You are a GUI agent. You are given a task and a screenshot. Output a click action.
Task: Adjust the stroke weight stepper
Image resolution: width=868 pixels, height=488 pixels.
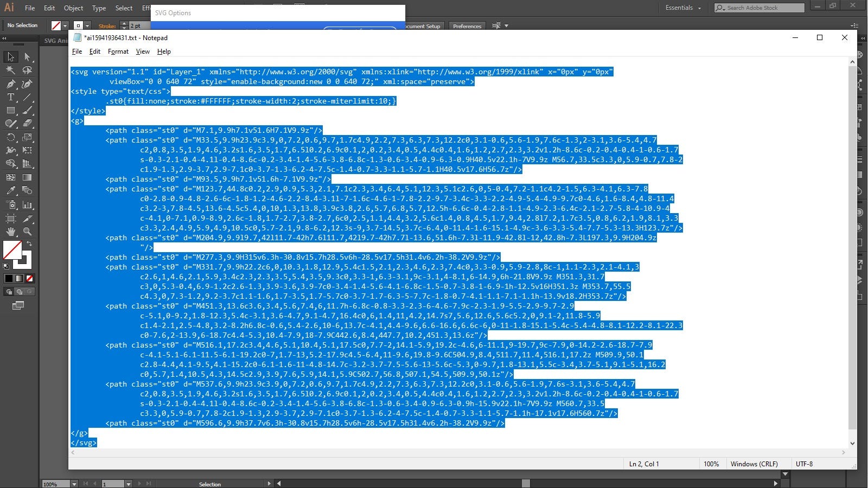point(124,25)
